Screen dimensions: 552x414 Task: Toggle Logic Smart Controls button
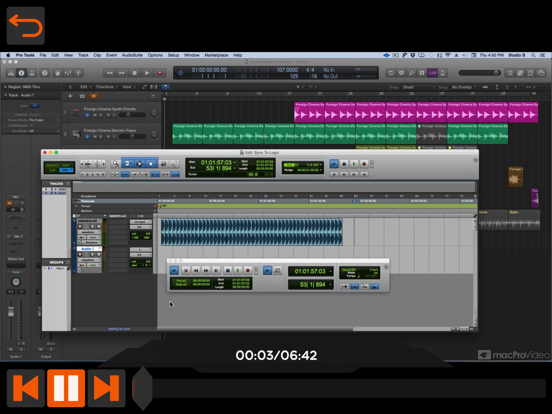(57, 73)
